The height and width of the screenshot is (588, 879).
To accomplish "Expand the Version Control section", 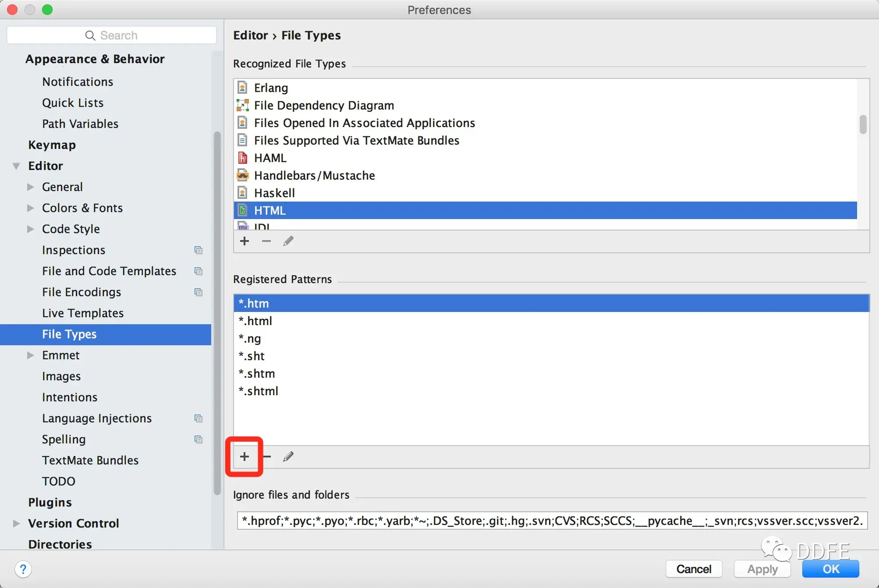I will tap(16, 524).
